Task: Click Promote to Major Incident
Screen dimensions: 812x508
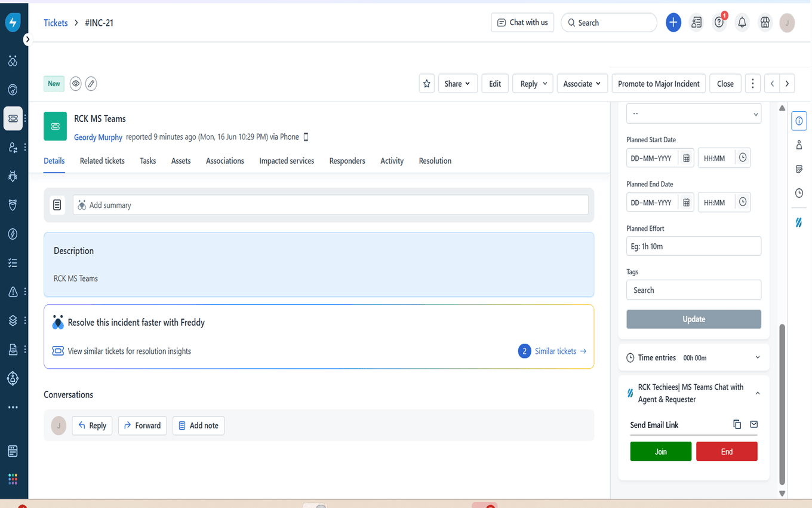Action: [x=659, y=84]
